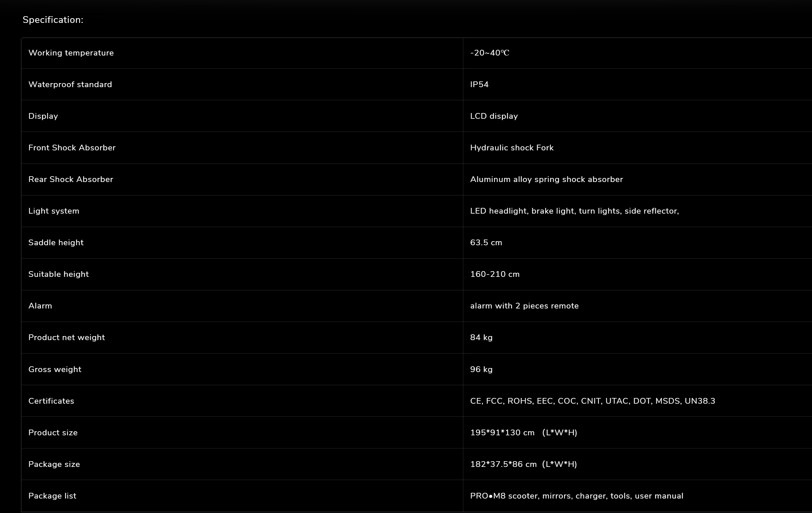
Task: Click the LCD display value cell
Action: tap(494, 116)
